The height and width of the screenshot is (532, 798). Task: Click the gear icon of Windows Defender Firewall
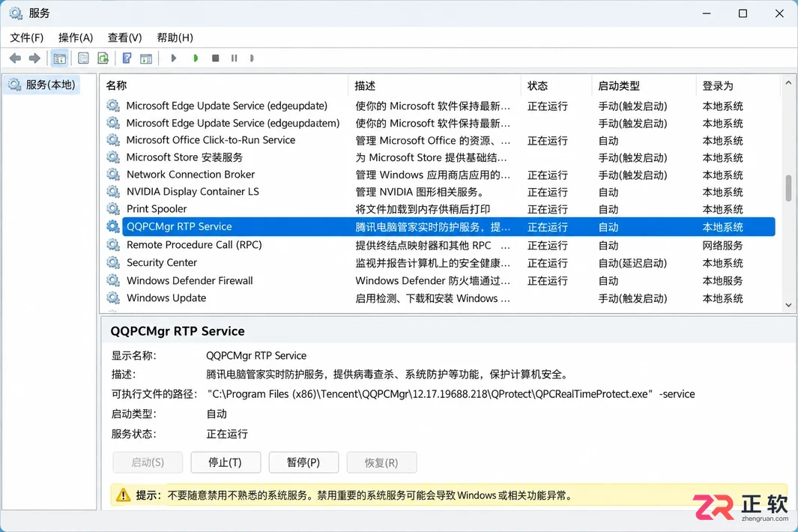point(113,280)
